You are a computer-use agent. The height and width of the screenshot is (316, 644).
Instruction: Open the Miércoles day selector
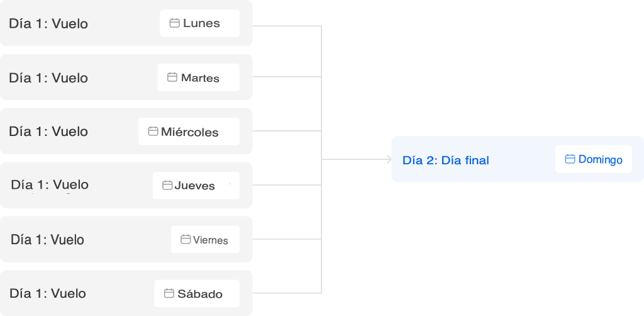click(189, 132)
